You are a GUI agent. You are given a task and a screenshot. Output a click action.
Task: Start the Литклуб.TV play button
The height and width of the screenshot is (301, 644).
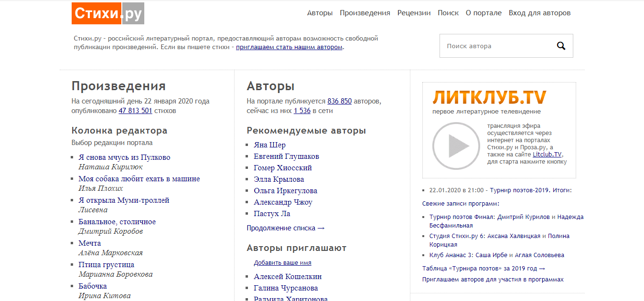(456, 146)
